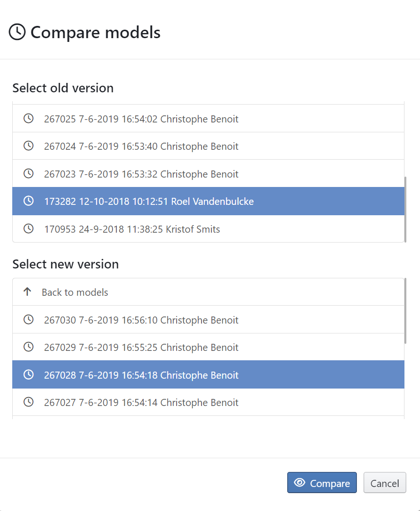Go back to models list

75,292
